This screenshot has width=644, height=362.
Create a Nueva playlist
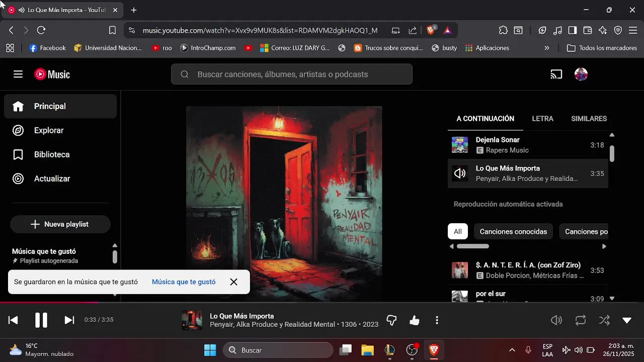[60, 224]
